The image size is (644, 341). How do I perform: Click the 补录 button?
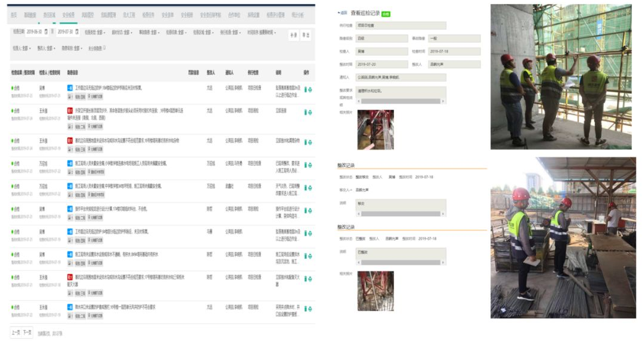293,35
